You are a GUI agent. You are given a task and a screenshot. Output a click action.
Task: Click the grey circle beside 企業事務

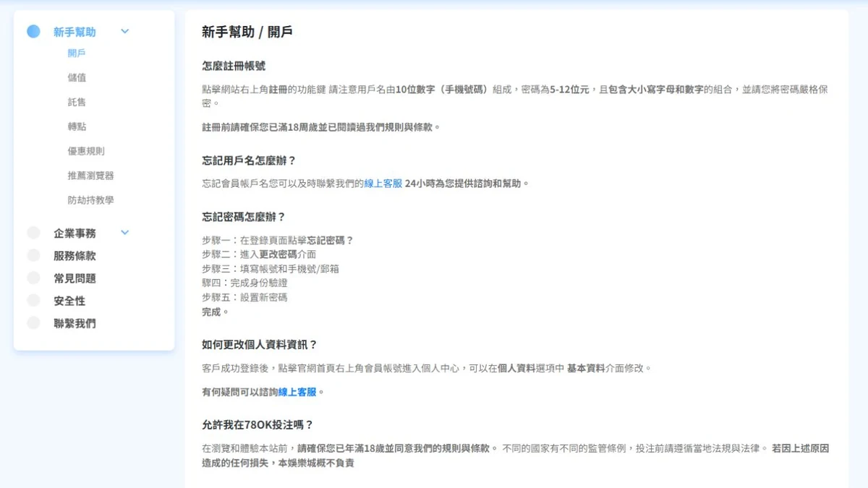click(33, 233)
